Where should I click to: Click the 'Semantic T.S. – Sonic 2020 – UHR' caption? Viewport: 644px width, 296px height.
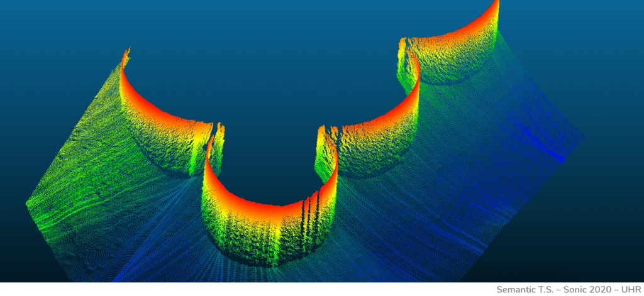click(x=569, y=290)
